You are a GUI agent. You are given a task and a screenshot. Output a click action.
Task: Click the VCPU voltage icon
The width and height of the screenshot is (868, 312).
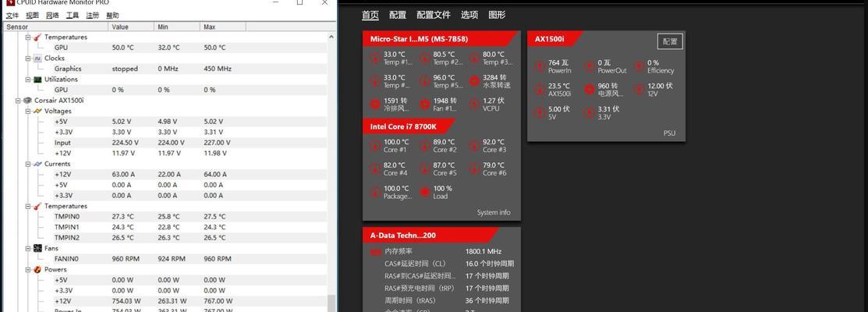pyautogui.click(x=474, y=104)
